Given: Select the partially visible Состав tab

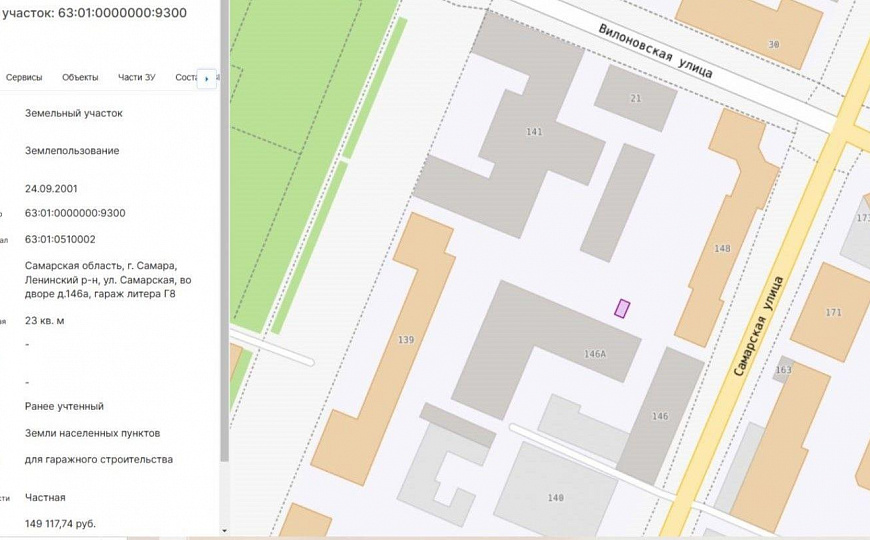Looking at the screenshot, I should 186,78.
